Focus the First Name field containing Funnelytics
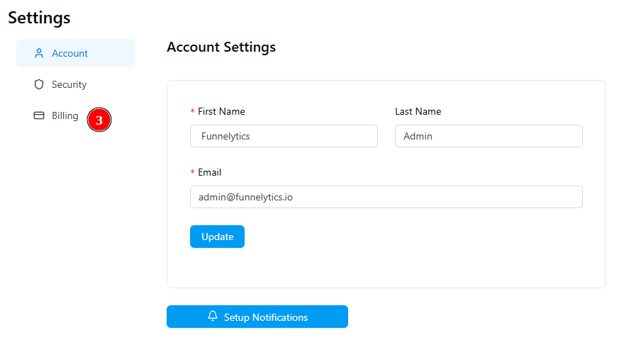619x364 pixels. pos(284,136)
